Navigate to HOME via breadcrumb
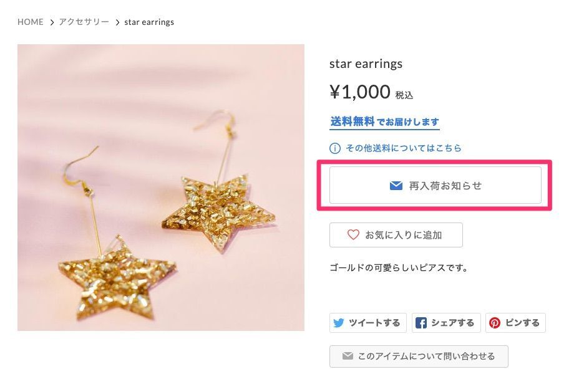This screenshot has width=584, height=392. [x=30, y=22]
